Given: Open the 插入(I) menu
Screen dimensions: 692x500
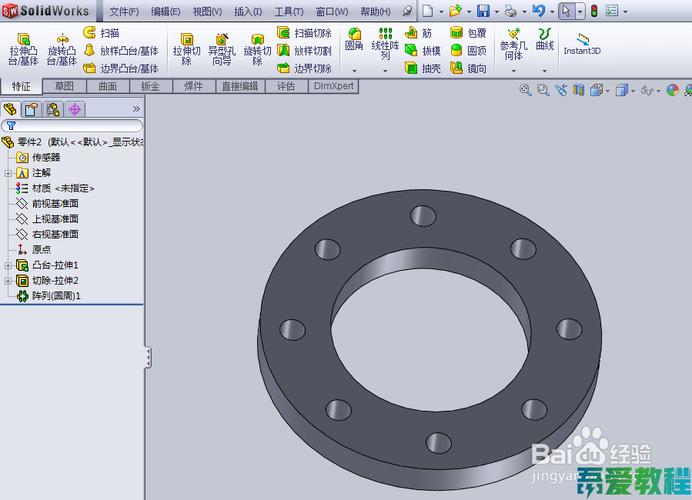Looking at the screenshot, I should 248,11.
